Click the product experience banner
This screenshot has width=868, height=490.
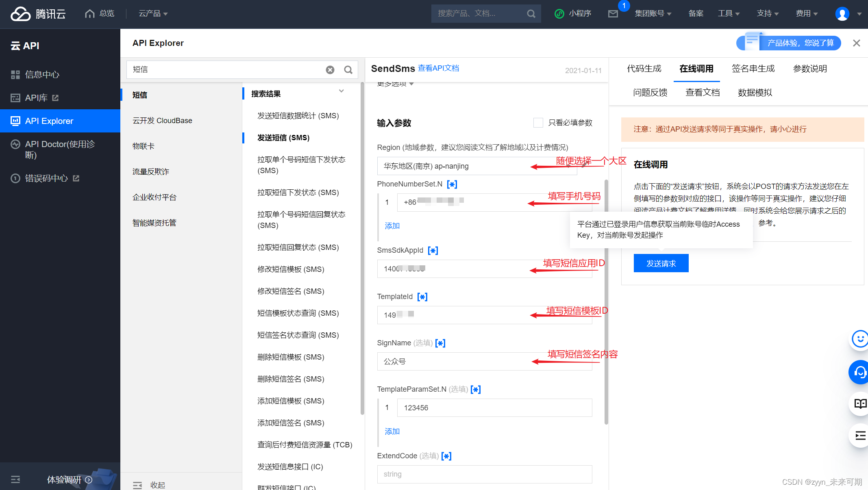[x=789, y=43]
